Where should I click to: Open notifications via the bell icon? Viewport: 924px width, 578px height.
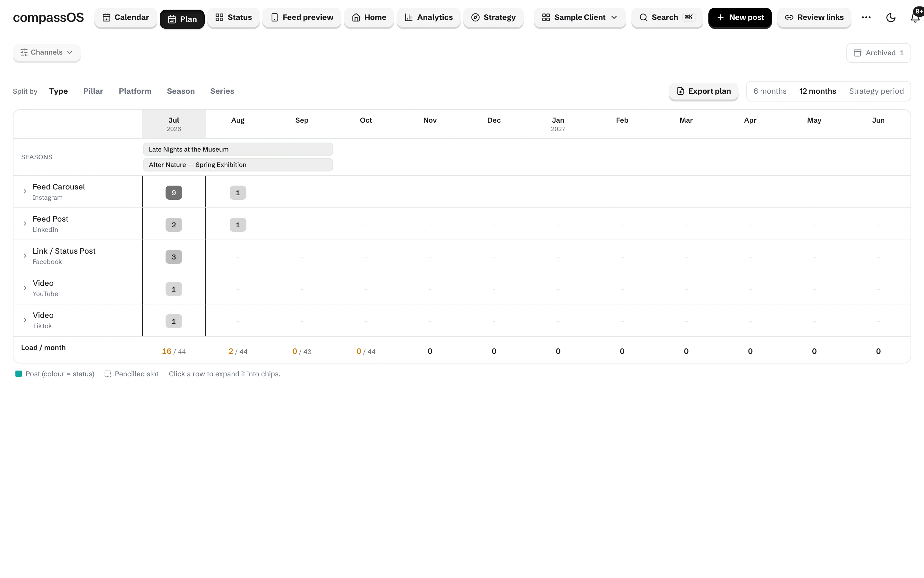(x=915, y=18)
